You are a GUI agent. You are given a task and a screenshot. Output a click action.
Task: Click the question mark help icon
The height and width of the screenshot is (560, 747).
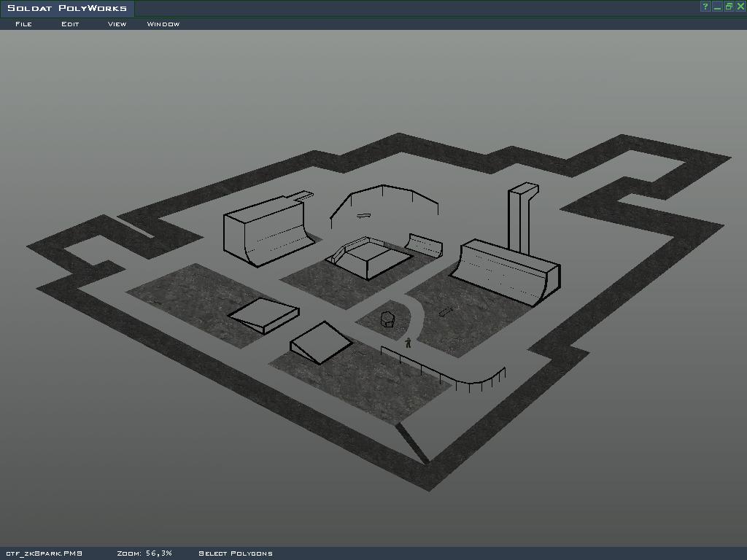[705, 7]
